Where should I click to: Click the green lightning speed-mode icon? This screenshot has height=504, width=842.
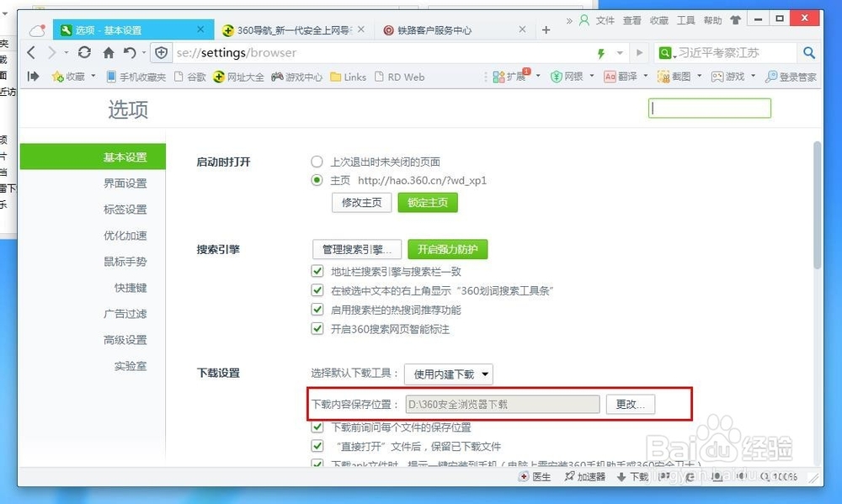tap(601, 53)
